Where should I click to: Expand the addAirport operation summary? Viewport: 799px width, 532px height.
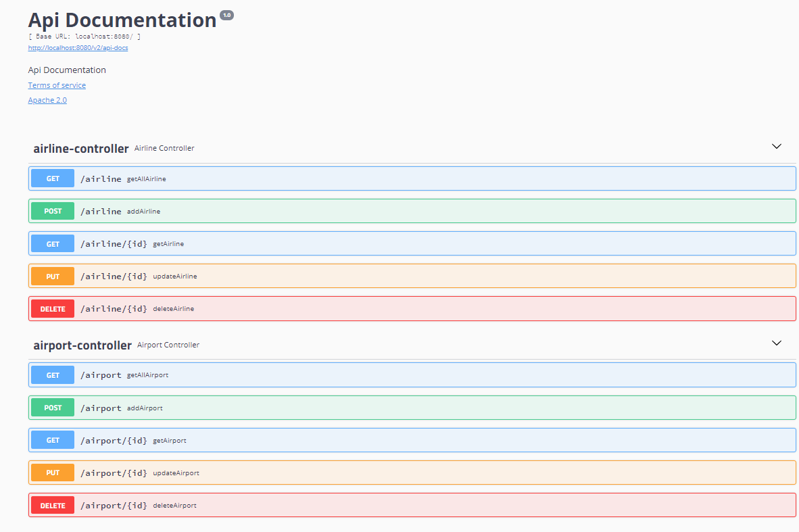tap(412, 408)
